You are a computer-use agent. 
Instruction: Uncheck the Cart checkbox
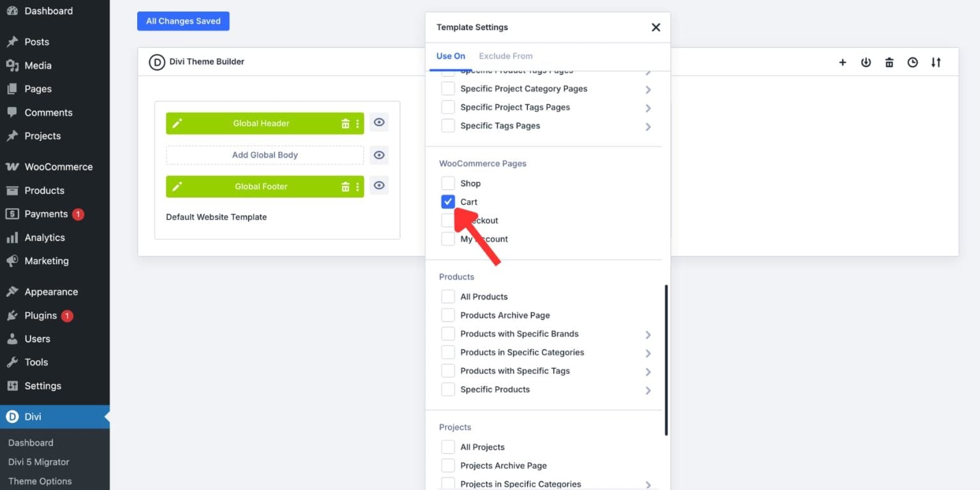tap(448, 202)
